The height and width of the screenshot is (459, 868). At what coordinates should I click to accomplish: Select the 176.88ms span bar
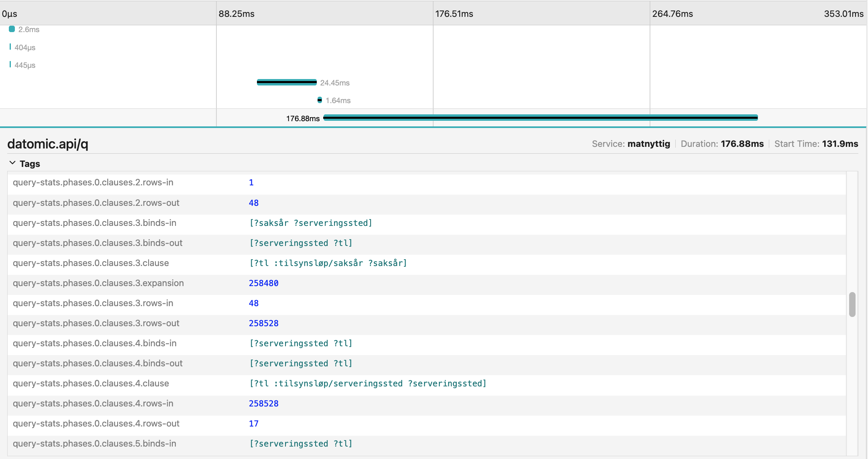(540, 118)
